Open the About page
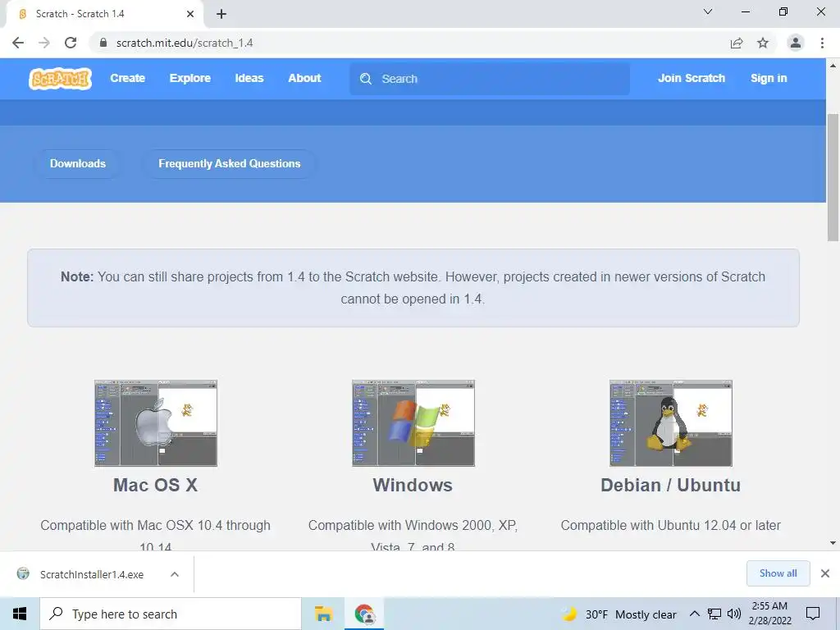This screenshot has height=630, width=840. coord(305,78)
